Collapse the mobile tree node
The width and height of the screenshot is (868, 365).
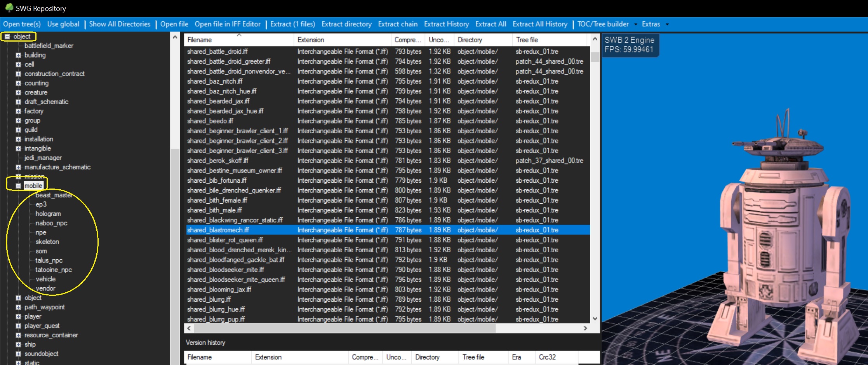tap(18, 186)
